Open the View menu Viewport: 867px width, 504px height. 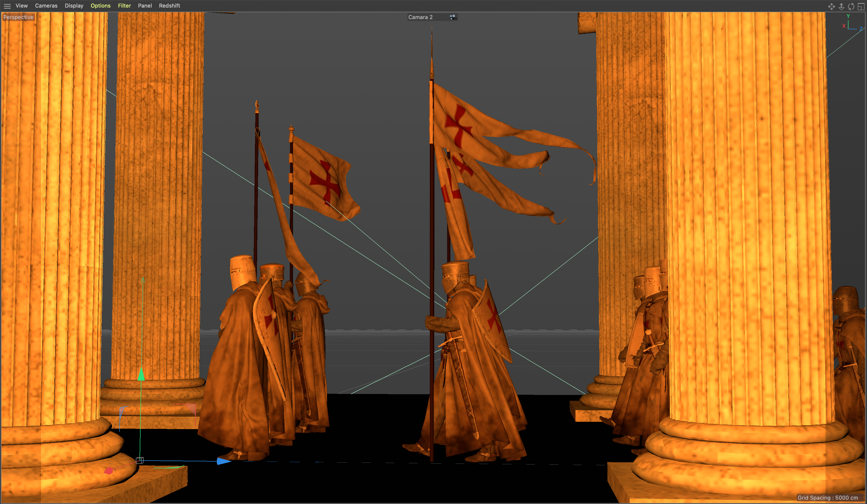pos(21,6)
